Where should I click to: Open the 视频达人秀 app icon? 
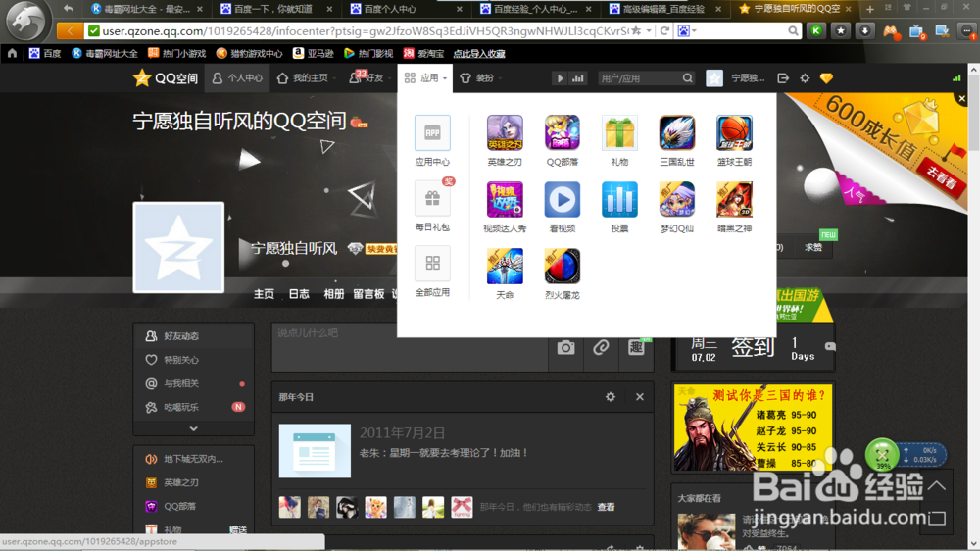(505, 199)
